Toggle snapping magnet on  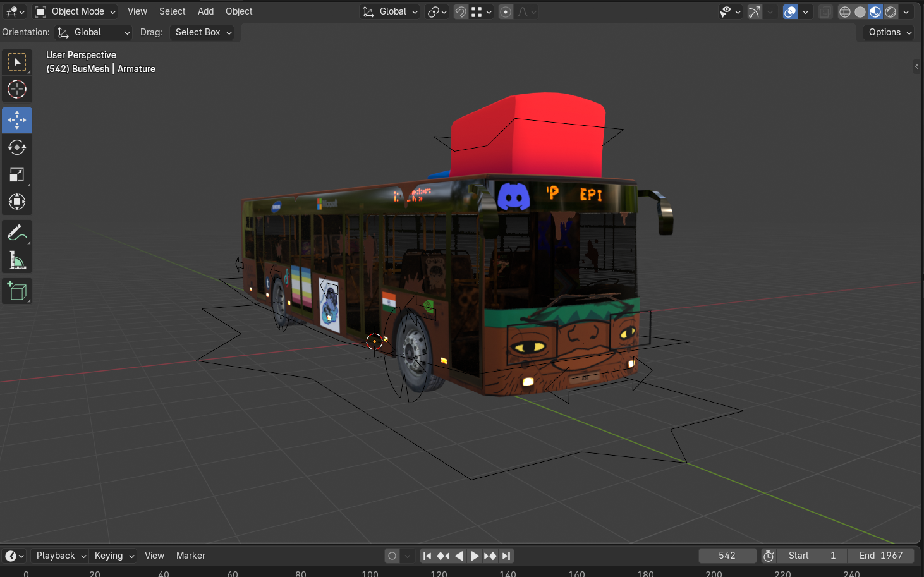pos(461,12)
